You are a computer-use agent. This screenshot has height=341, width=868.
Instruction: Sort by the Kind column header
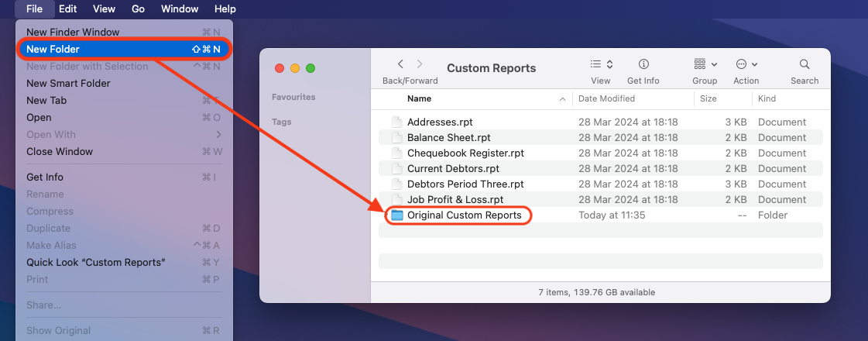point(767,98)
